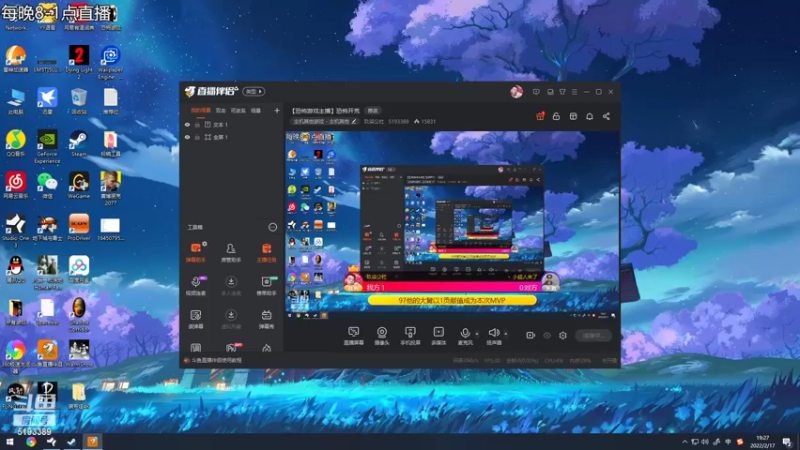Select the 全屏 1 source row
The width and height of the screenshot is (800, 450).
pyautogui.click(x=232, y=137)
